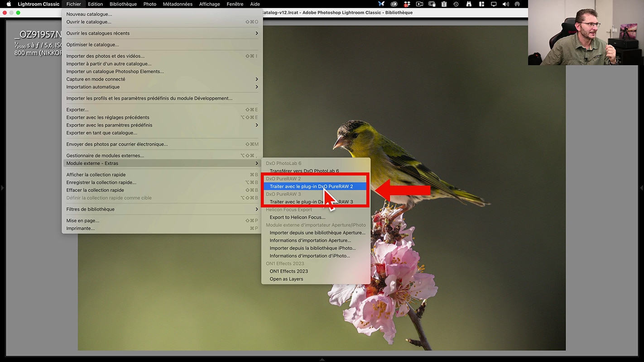Choose Enregistrer la collection rapide...
The image size is (644, 362).
(x=162, y=182)
